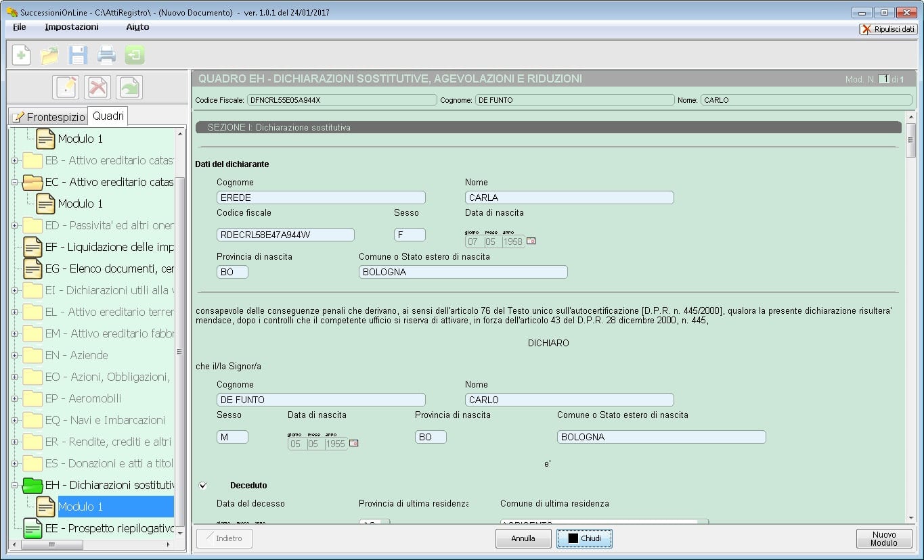Click the delete module red X icon

pyautogui.click(x=97, y=87)
